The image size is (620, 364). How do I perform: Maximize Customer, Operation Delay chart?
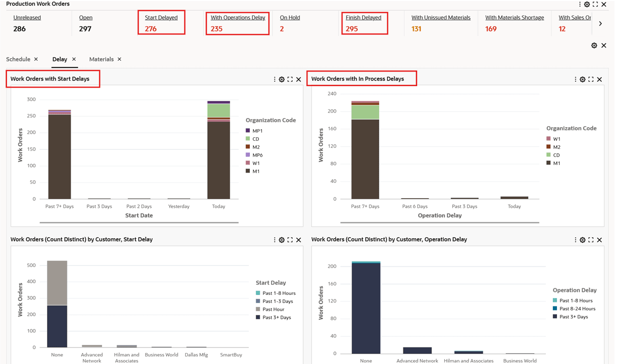click(591, 240)
